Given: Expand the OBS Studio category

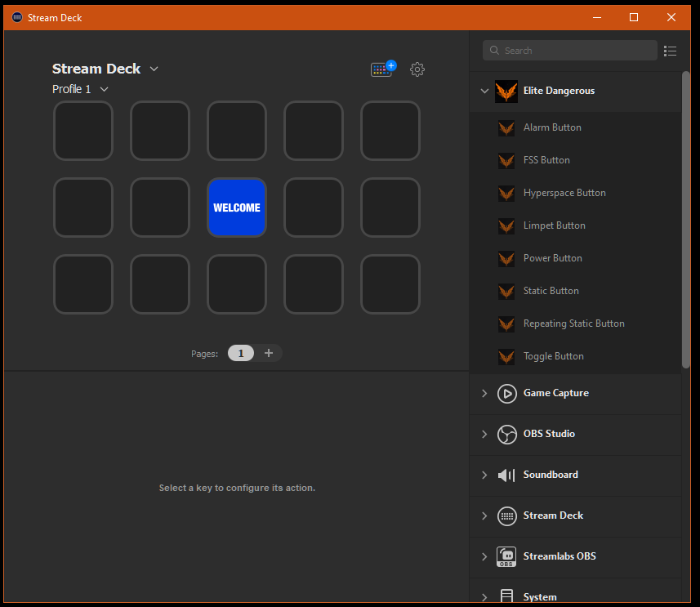Looking at the screenshot, I should [x=484, y=434].
